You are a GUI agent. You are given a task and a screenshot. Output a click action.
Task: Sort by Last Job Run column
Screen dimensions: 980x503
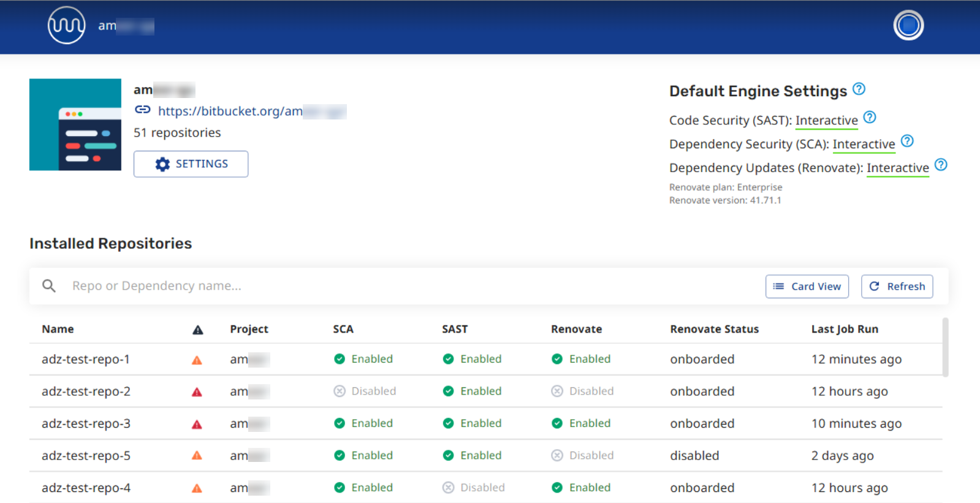844,330
